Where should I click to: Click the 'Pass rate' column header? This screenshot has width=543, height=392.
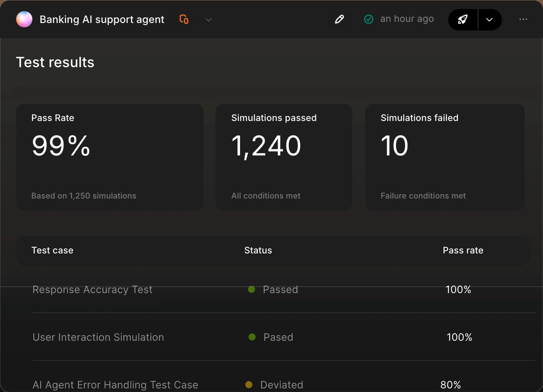(463, 250)
